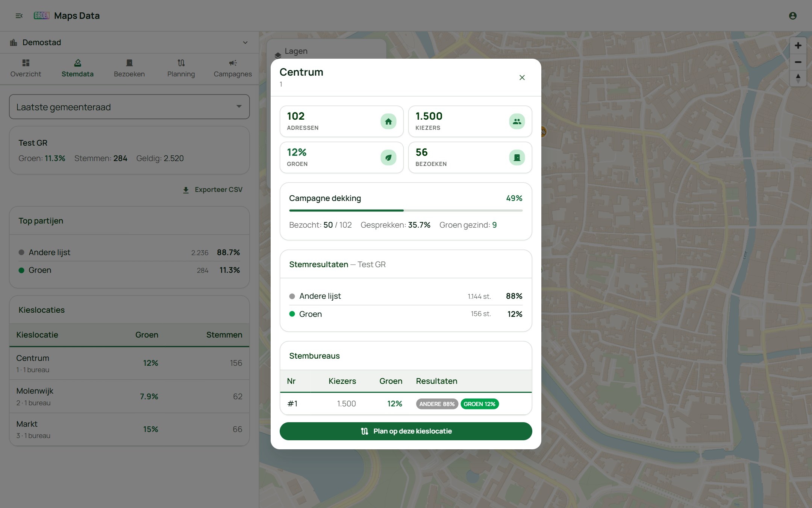Select stembureau row #1

(x=406, y=404)
